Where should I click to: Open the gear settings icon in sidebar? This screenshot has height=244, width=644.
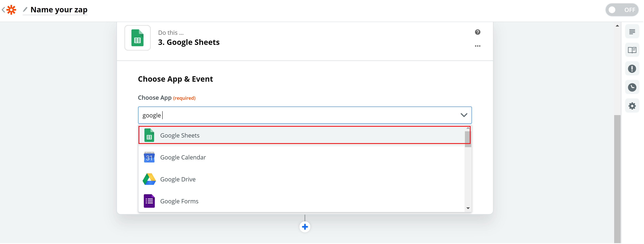(632, 106)
